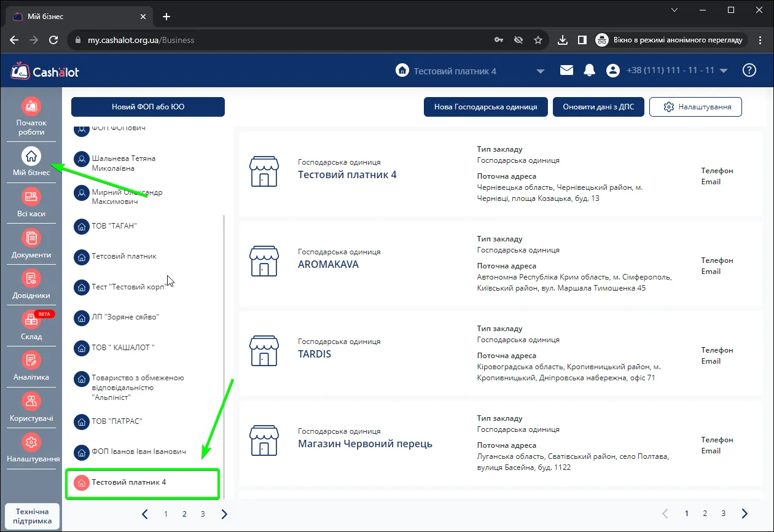Click the saved passwords key icon

click(x=499, y=40)
